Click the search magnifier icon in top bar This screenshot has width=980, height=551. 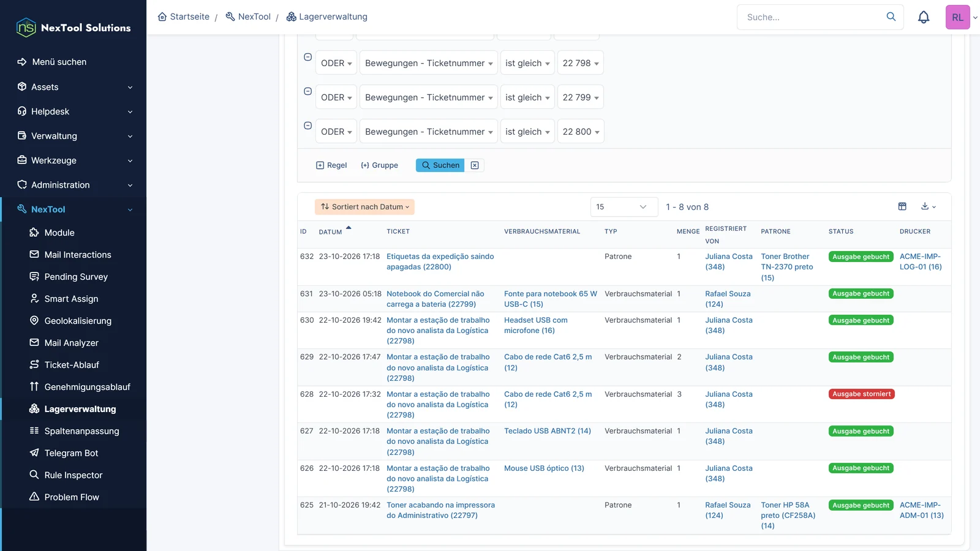click(x=891, y=17)
